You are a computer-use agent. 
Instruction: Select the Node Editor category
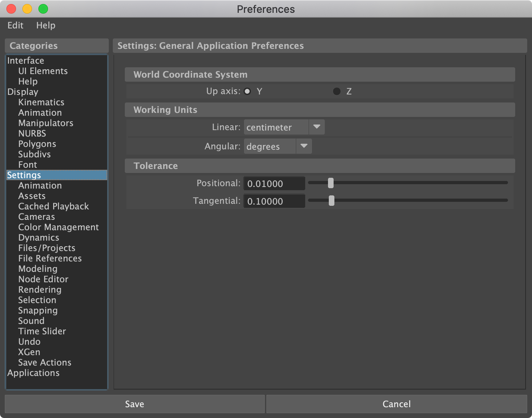(x=43, y=279)
